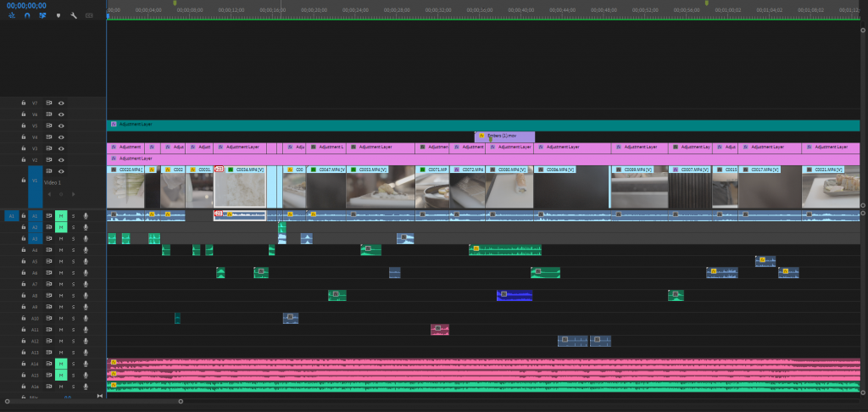The image size is (868, 412).
Task: Lock the V7 video track
Action: click(x=24, y=103)
